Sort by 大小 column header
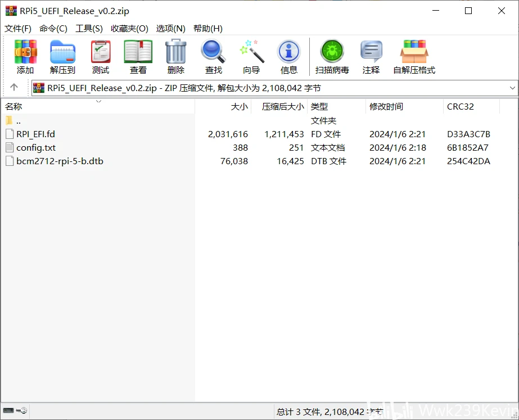This screenshot has height=420, width=519. tap(223, 107)
